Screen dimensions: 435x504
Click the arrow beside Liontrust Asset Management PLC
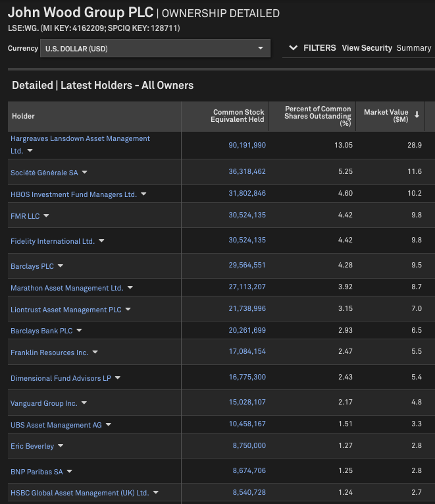click(128, 309)
